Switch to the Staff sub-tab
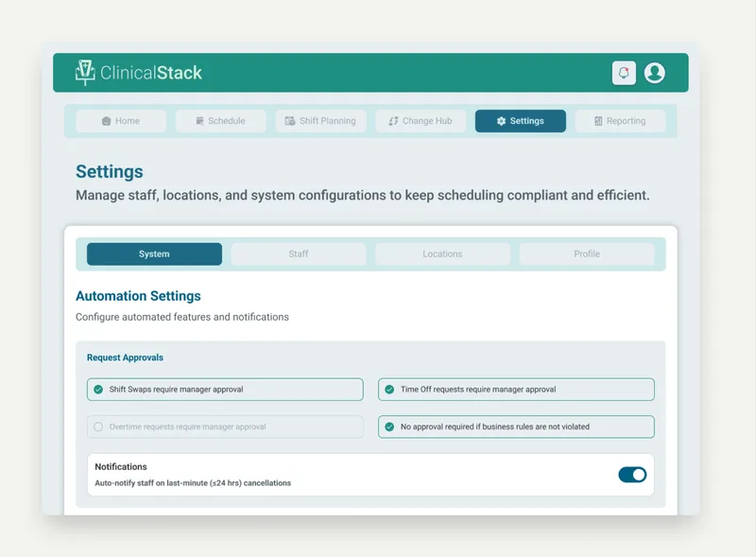 click(x=299, y=253)
